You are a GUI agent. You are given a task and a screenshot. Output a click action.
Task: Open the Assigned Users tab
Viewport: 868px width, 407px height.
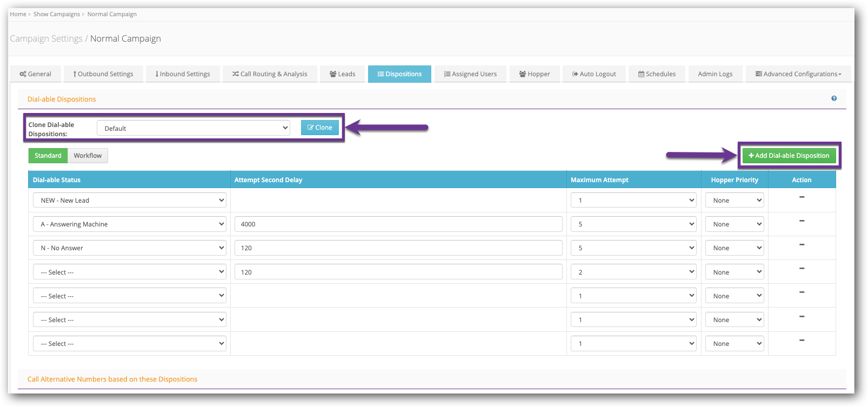pos(470,74)
